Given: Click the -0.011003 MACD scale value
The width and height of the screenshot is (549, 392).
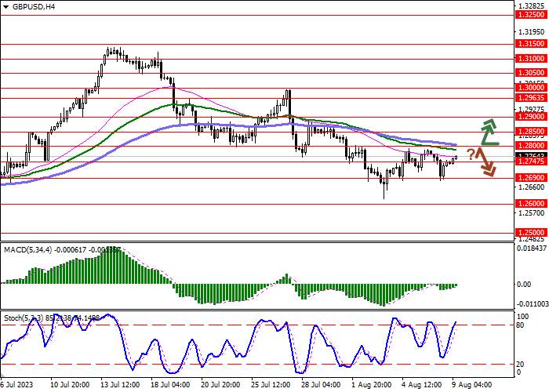Looking at the screenshot, I should (x=532, y=304).
